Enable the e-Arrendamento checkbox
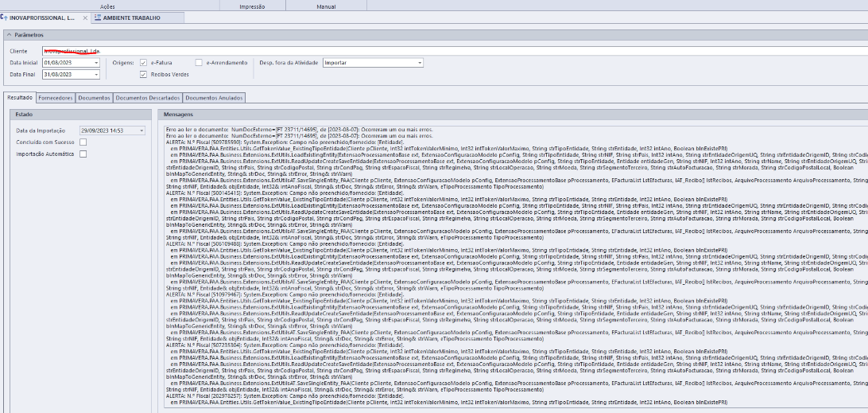Image resolution: width=868 pixels, height=413 pixels. (x=199, y=62)
